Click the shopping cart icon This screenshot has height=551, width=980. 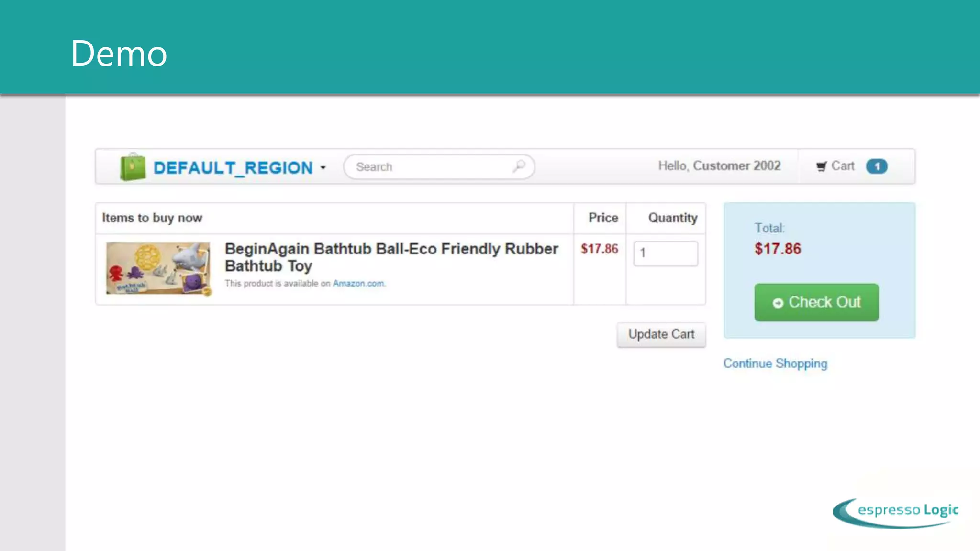821,166
